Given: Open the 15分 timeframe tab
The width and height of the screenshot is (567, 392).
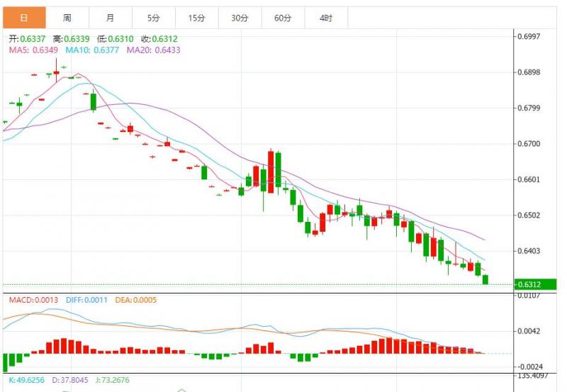Looking at the screenshot, I should pyautogui.click(x=197, y=17).
